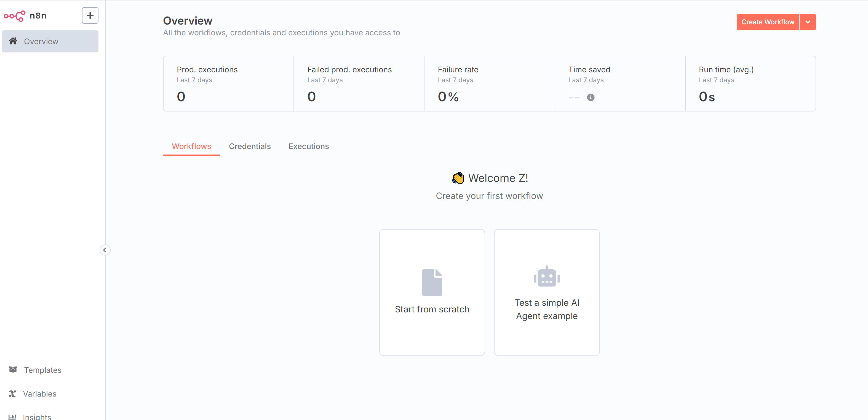Open the Prod. executions stats card
The height and width of the screenshot is (420, 868).
click(x=228, y=84)
